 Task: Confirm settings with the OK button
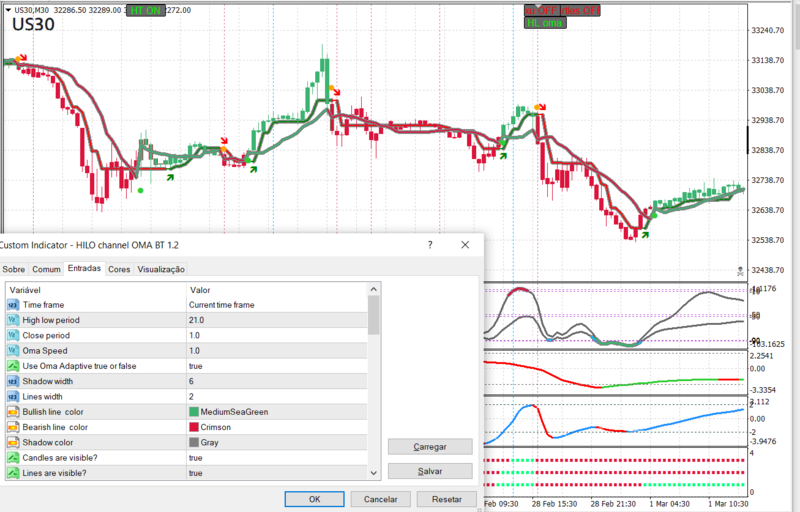click(x=314, y=498)
